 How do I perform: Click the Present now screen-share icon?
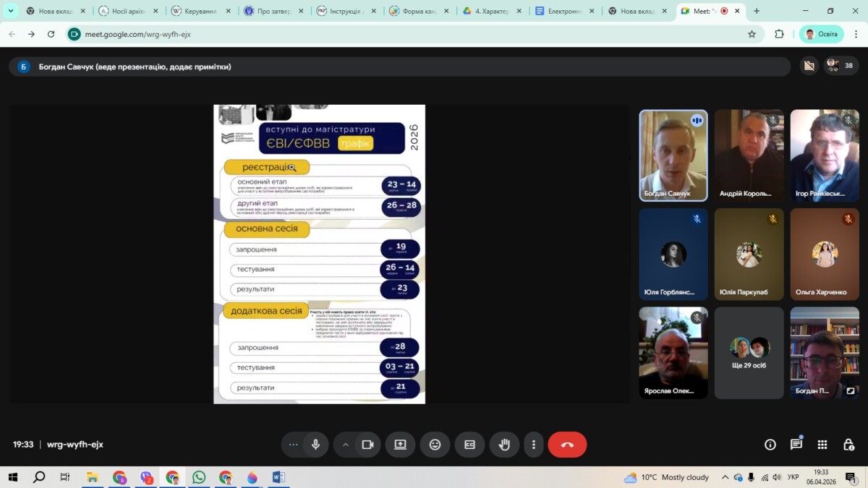coord(400,445)
